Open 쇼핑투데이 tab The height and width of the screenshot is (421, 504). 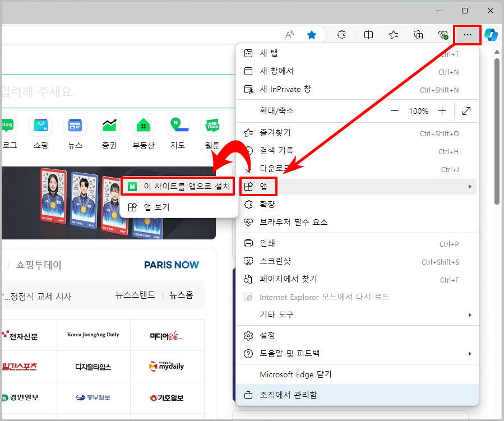tap(39, 265)
